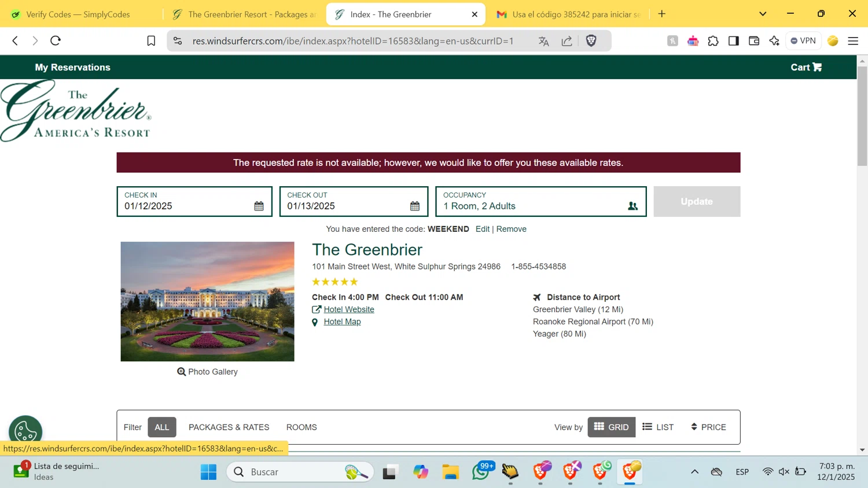Open the Hotel Website link

pos(349,309)
